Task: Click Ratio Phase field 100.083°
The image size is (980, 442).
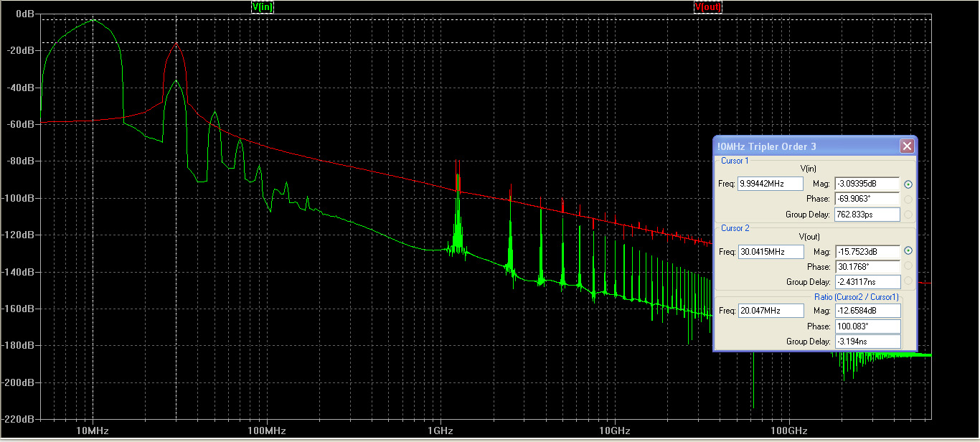Action: [867, 326]
